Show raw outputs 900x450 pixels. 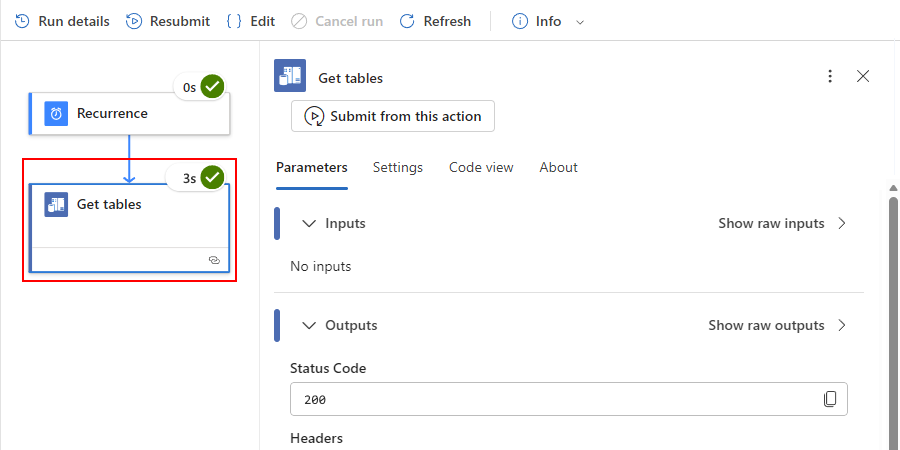click(x=777, y=326)
